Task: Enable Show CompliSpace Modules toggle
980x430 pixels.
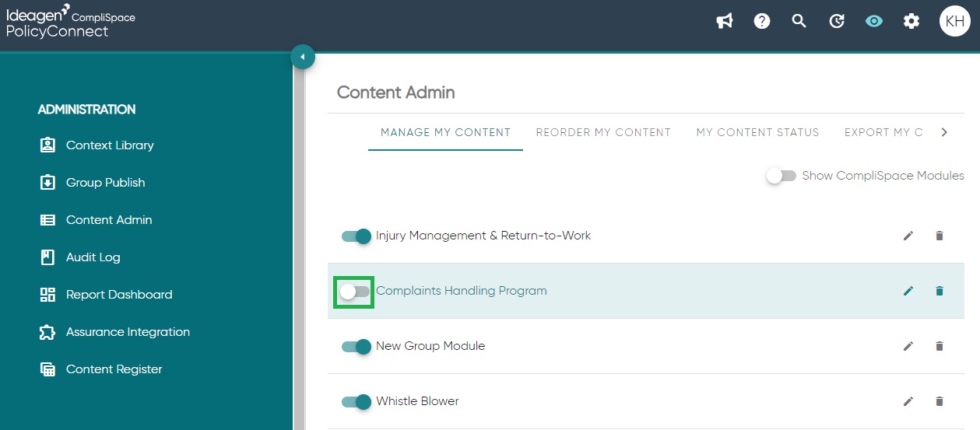Action: [782, 176]
